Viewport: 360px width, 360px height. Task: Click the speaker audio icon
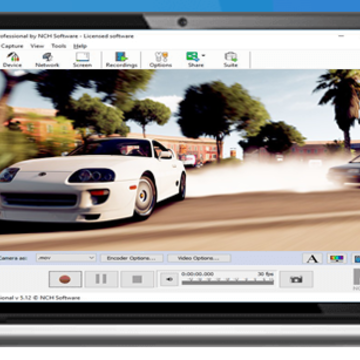coord(169,279)
